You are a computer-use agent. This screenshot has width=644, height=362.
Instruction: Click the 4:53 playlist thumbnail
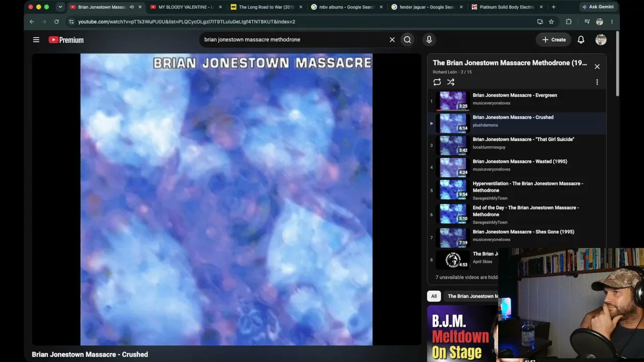coord(453,259)
